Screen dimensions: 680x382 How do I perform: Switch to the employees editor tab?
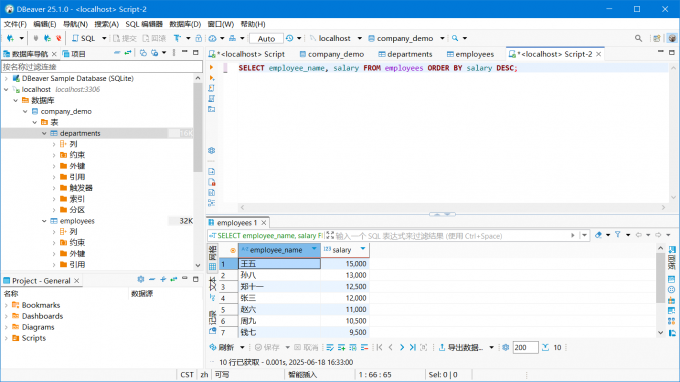(471, 54)
